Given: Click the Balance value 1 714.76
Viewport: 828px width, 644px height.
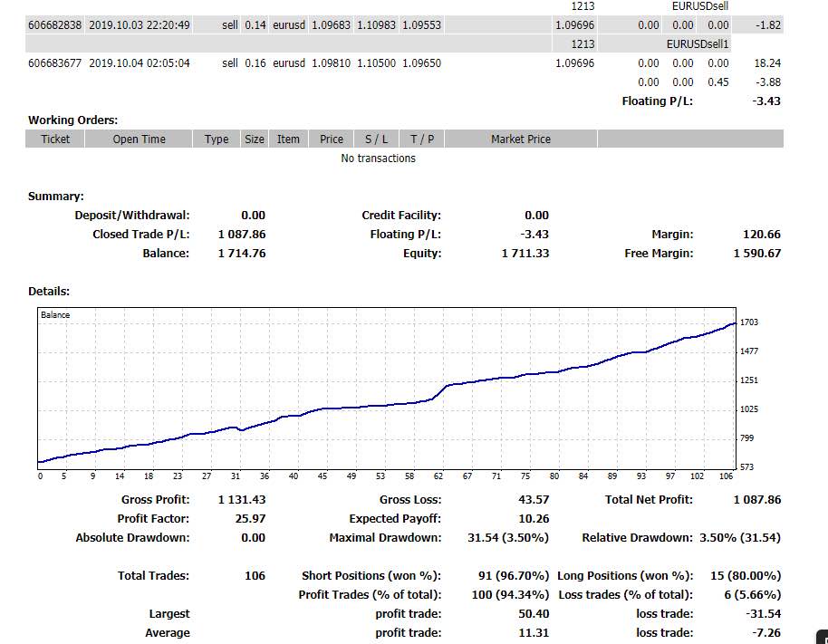Looking at the screenshot, I should (242, 253).
